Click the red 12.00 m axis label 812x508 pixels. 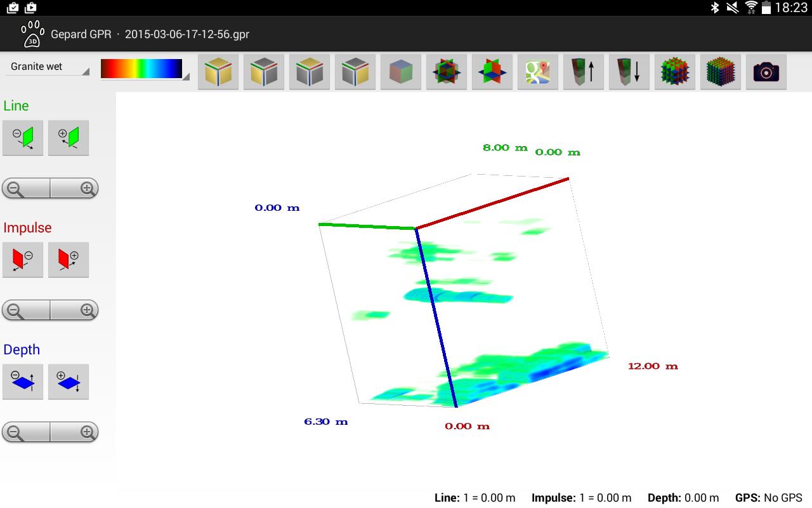[653, 366]
